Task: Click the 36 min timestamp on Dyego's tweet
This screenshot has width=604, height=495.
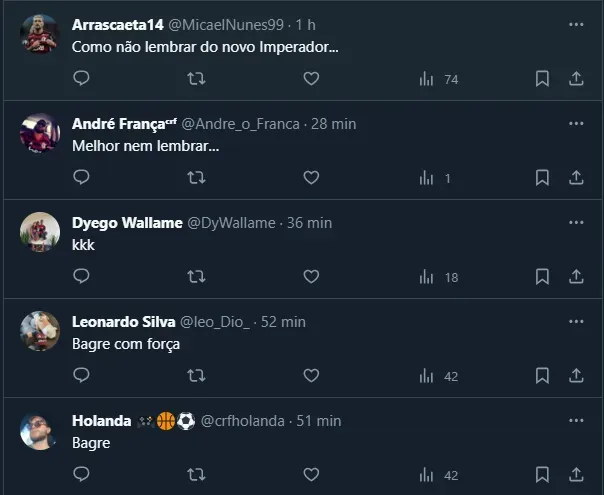Action: click(x=309, y=223)
